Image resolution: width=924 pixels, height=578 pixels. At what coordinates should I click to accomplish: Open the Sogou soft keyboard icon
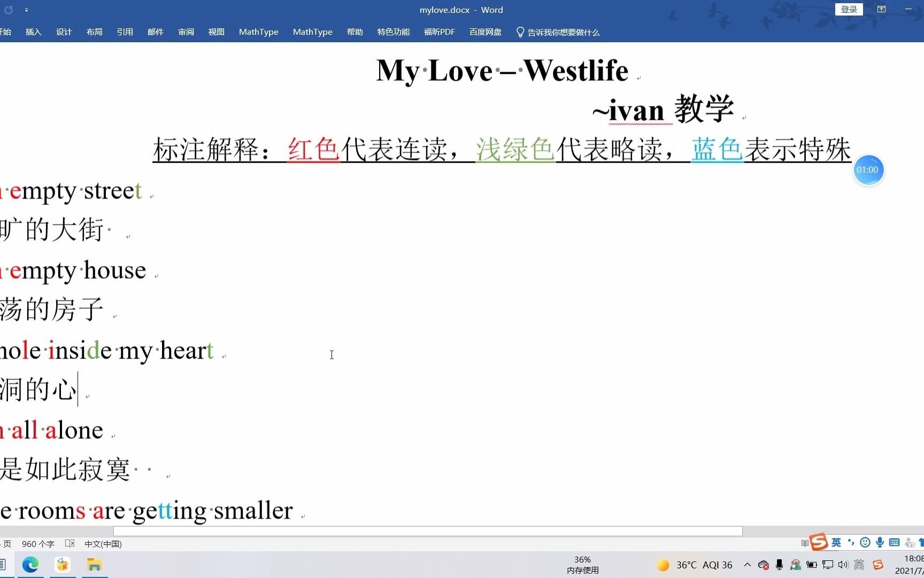tap(894, 543)
